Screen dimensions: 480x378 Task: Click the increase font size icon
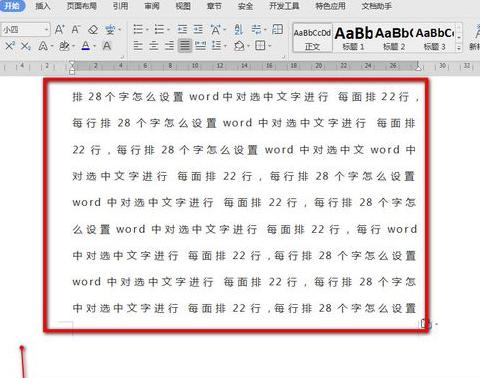[x=59, y=29]
